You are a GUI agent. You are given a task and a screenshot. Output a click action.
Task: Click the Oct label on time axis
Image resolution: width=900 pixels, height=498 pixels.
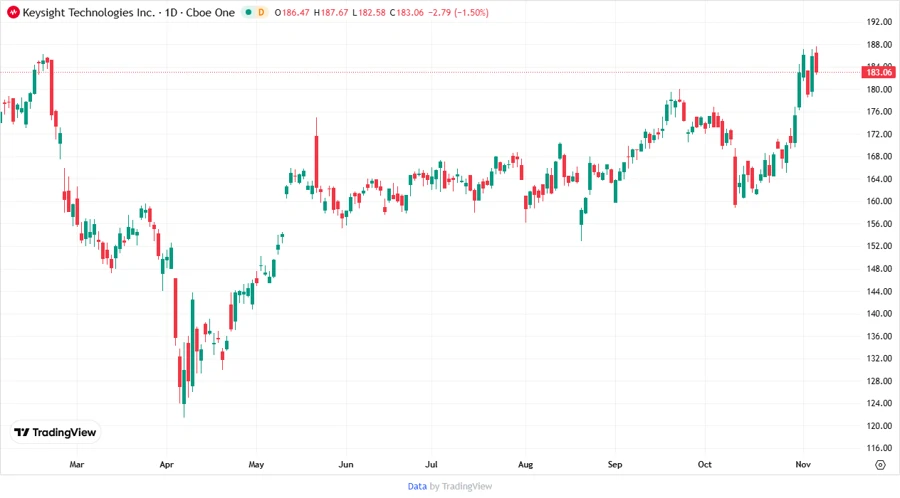coord(704,464)
